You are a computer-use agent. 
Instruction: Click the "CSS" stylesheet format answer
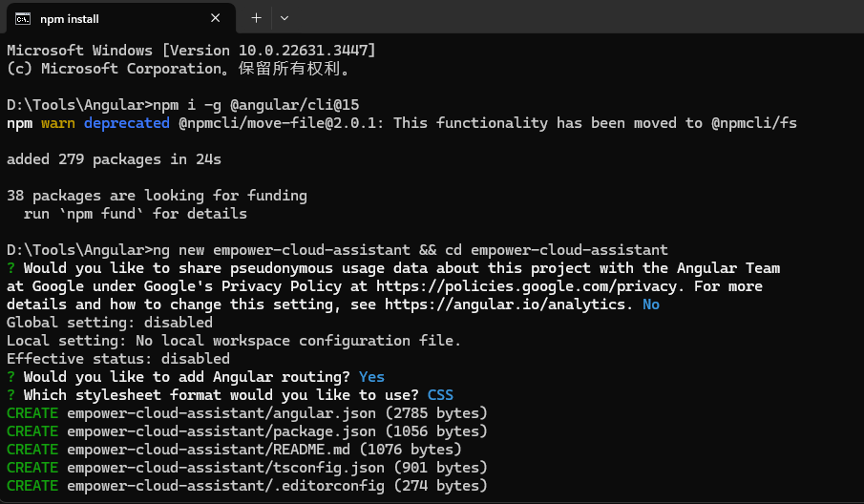pos(440,395)
